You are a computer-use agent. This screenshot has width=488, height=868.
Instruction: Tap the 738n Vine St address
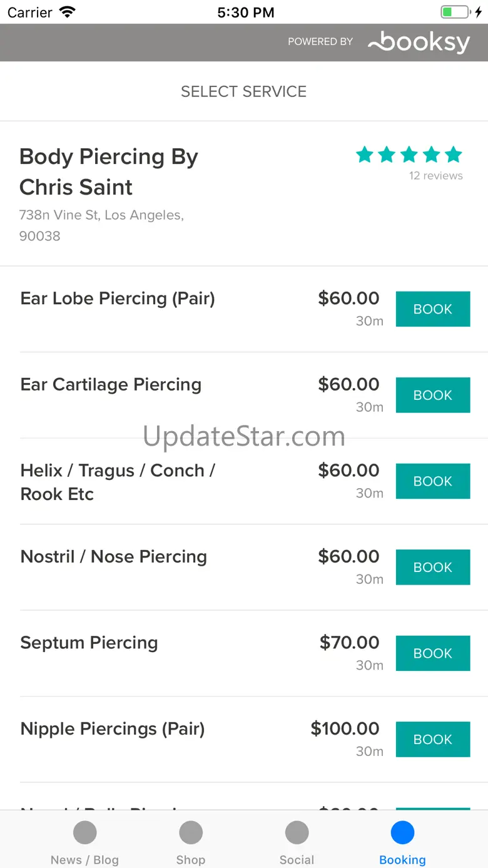(x=101, y=225)
